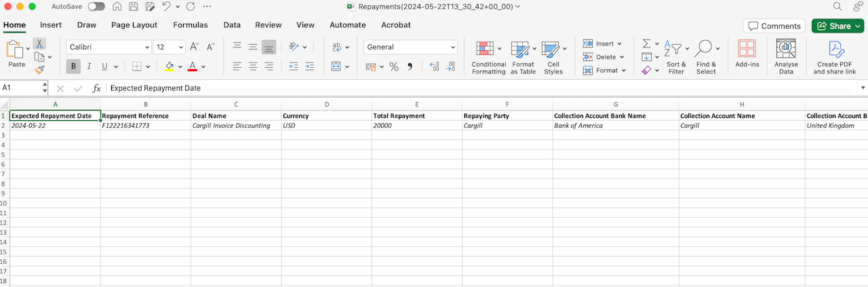This screenshot has height=287, width=868.
Task: Toggle Bold formatting
Action: pyautogui.click(x=73, y=66)
